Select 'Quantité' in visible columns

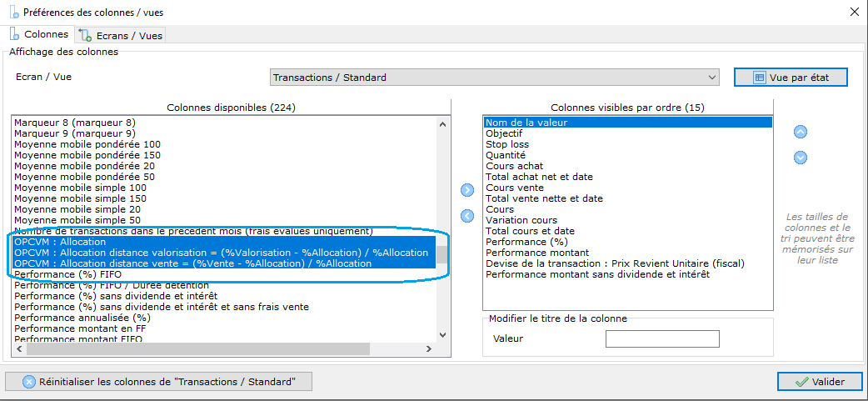[x=628, y=155]
